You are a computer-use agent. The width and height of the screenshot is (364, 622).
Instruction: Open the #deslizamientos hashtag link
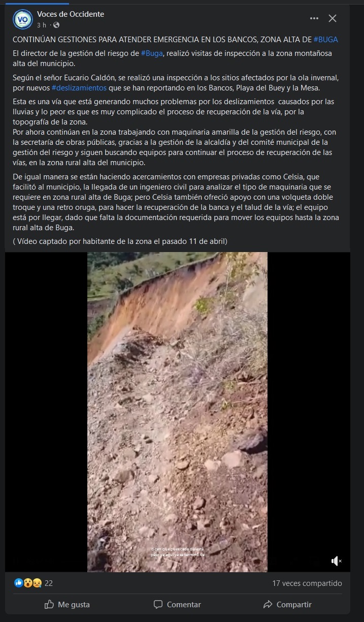(x=79, y=87)
